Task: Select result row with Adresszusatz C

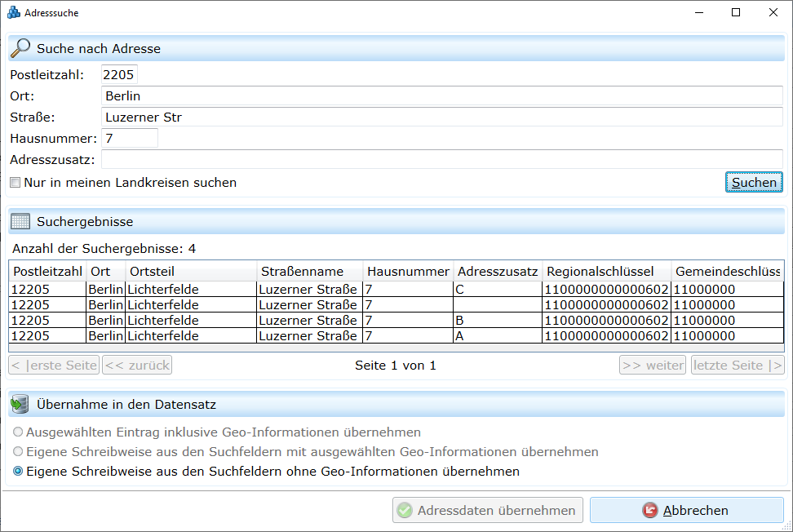Action: click(x=396, y=289)
